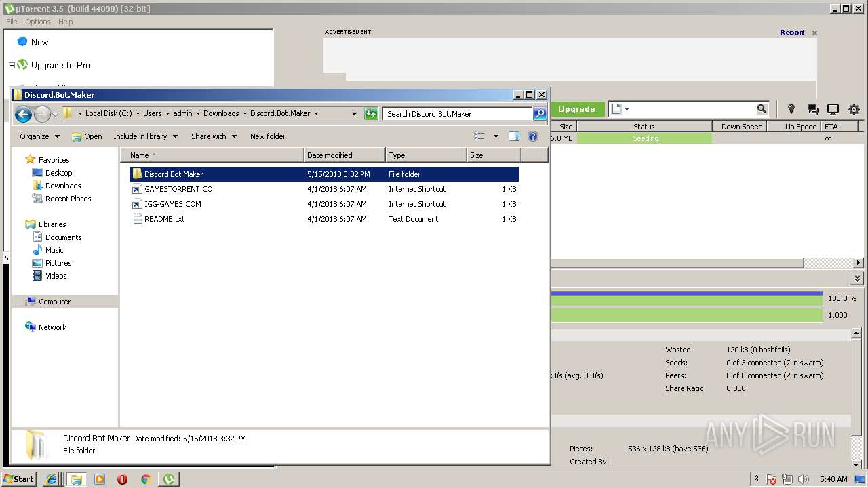Open Share with dropdown
Viewport: 868px width, 488px height.
click(x=214, y=136)
